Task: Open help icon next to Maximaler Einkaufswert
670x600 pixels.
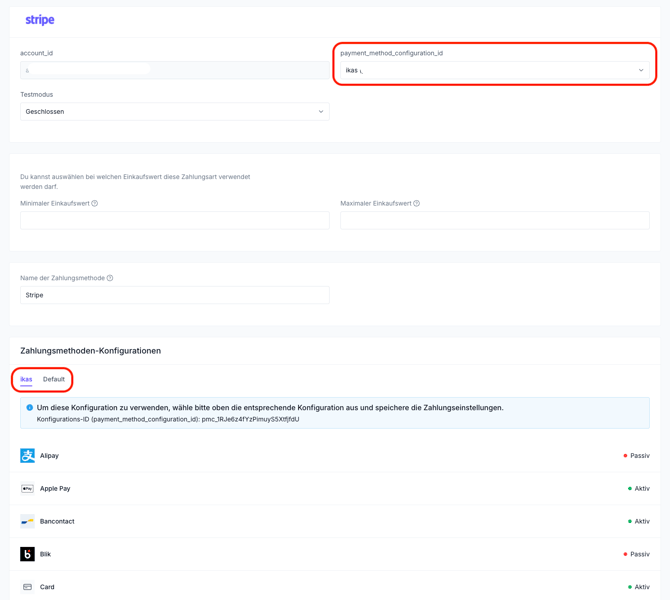Action: [x=417, y=203]
